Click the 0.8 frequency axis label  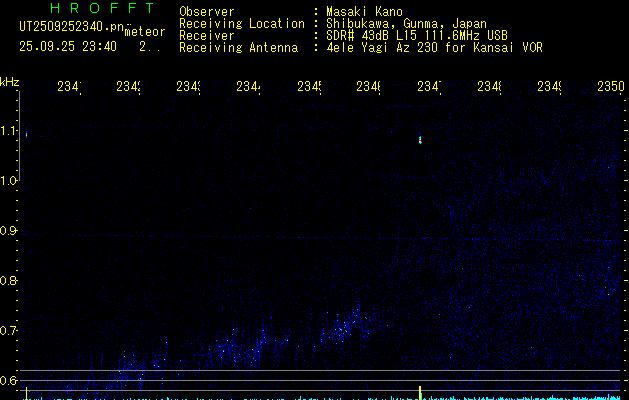click(8, 280)
